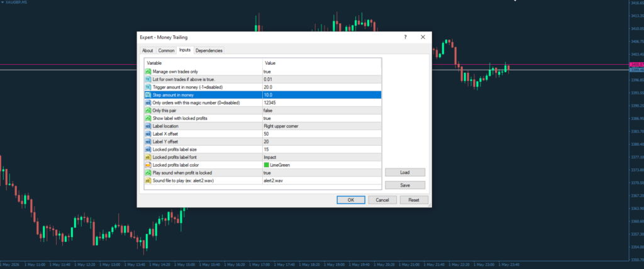Close the Expert Money Trailing dialog

click(x=423, y=37)
